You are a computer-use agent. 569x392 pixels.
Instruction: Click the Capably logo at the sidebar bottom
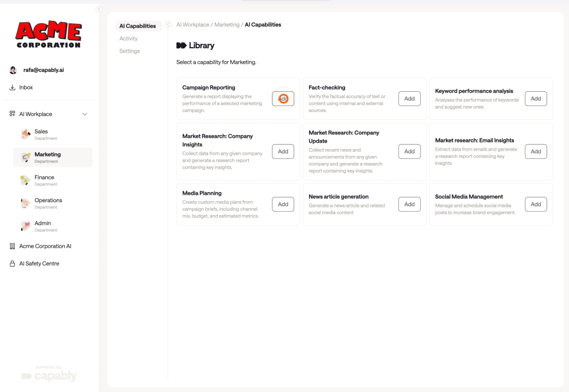click(49, 375)
